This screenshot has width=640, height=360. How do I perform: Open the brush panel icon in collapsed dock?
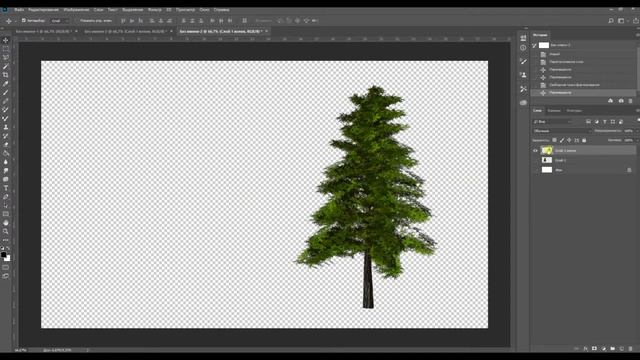(x=523, y=61)
